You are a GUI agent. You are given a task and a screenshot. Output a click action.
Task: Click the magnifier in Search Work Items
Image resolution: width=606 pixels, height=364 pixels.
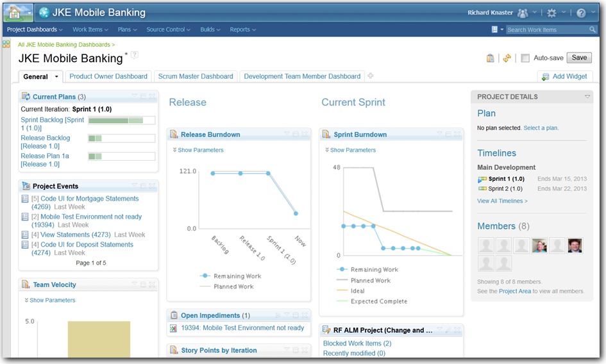pyautogui.click(x=593, y=29)
